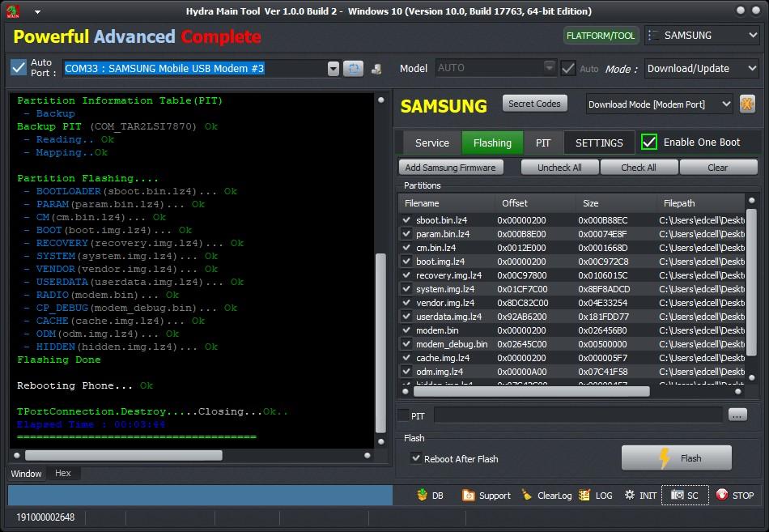Viewport: 769px width, 532px height.
Task: Expand the Download Mode [Modem Port] dropdown
Action: 726,104
